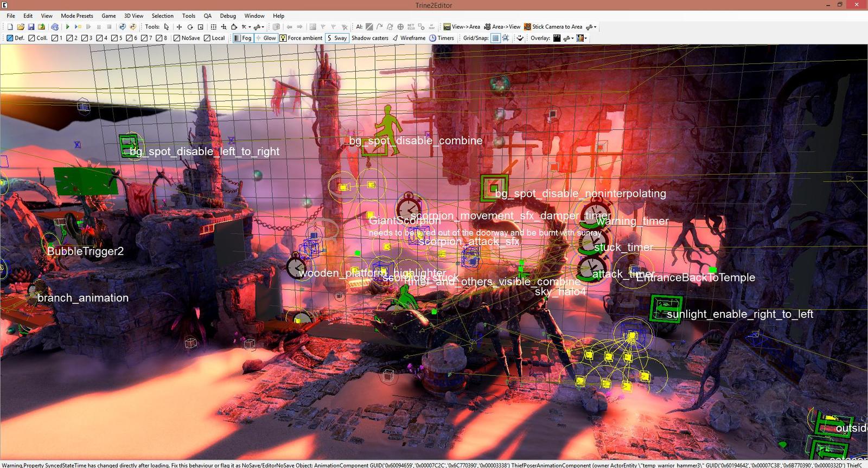Open the Debug menu
Image resolution: width=868 pixels, height=468 pixels.
click(228, 16)
